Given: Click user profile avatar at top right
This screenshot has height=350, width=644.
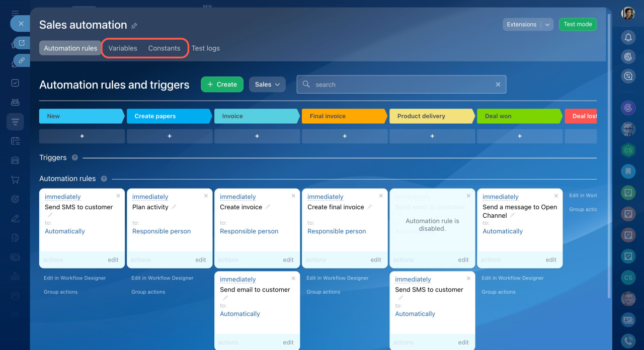Looking at the screenshot, I should click(x=628, y=14).
